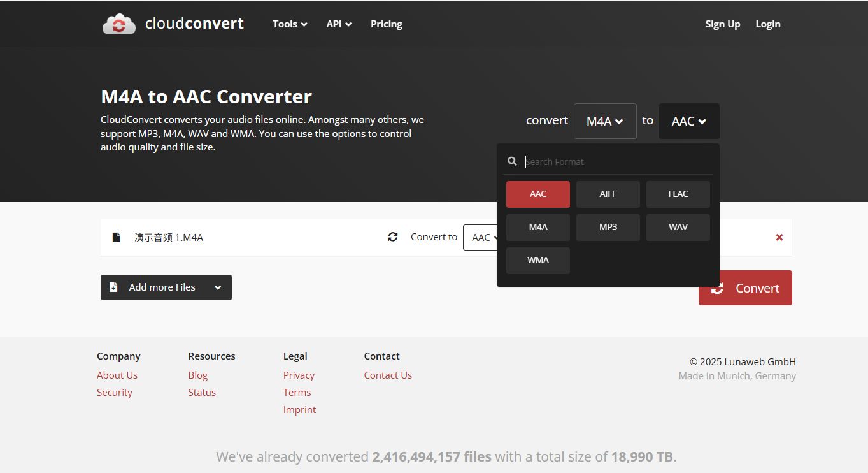The height and width of the screenshot is (473, 868).
Task: Click the file icon beside 演示音频 1.M4A
Action: pos(116,237)
